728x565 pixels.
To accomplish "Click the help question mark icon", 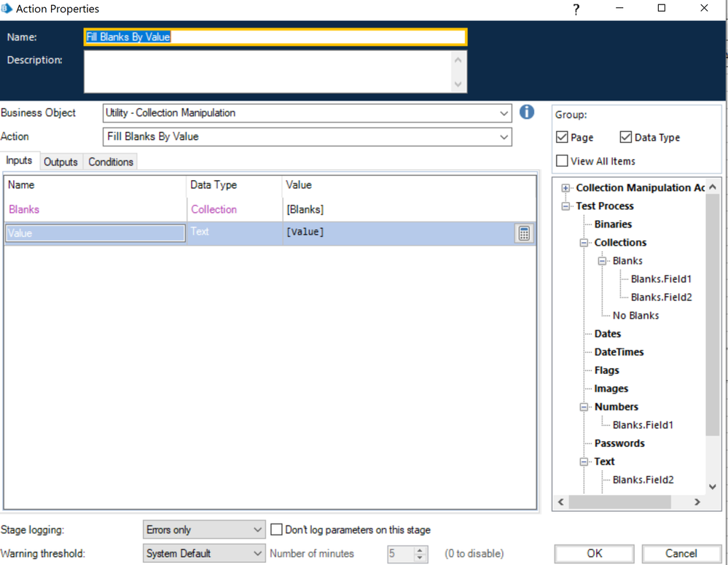I will [x=576, y=9].
